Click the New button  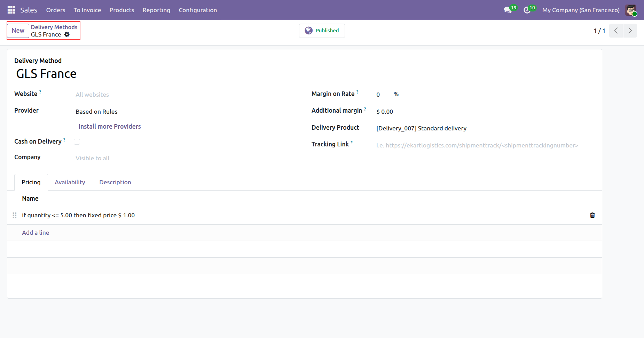18,31
